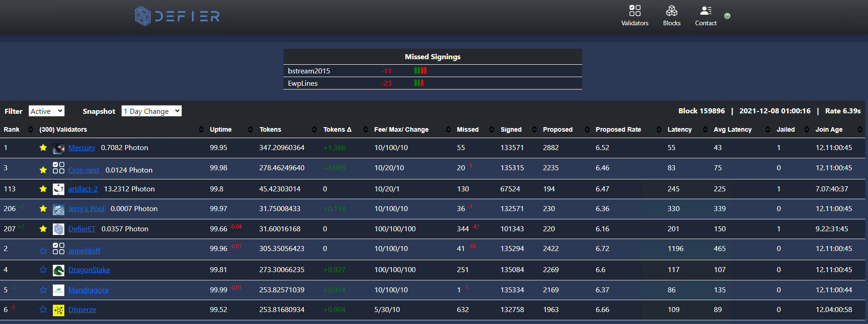Open the DefierET validator link

[x=82, y=229]
